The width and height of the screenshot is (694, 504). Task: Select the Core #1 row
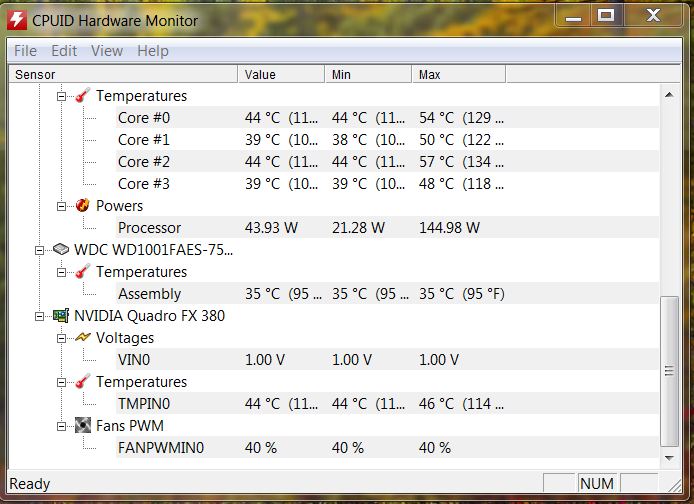387,140
